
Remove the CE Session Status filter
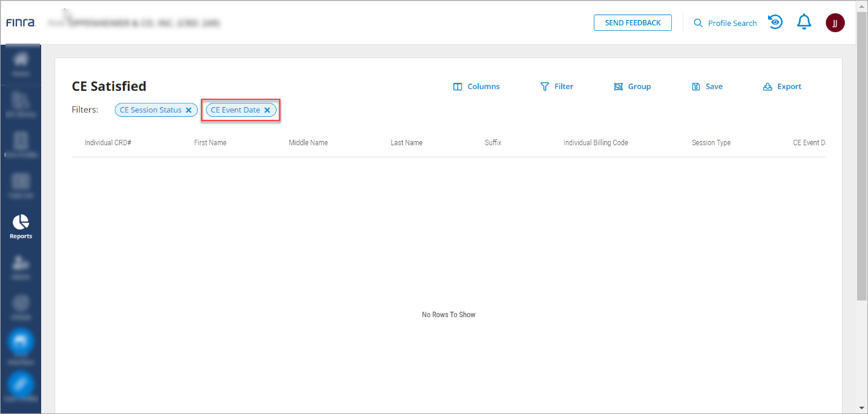tap(189, 110)
